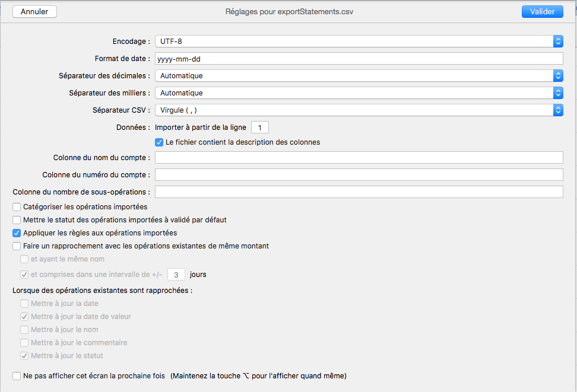Screen dimensions: 577x392
Task: Select the Colonne du nombre de sous-opérations field
Action: (359, 192)
